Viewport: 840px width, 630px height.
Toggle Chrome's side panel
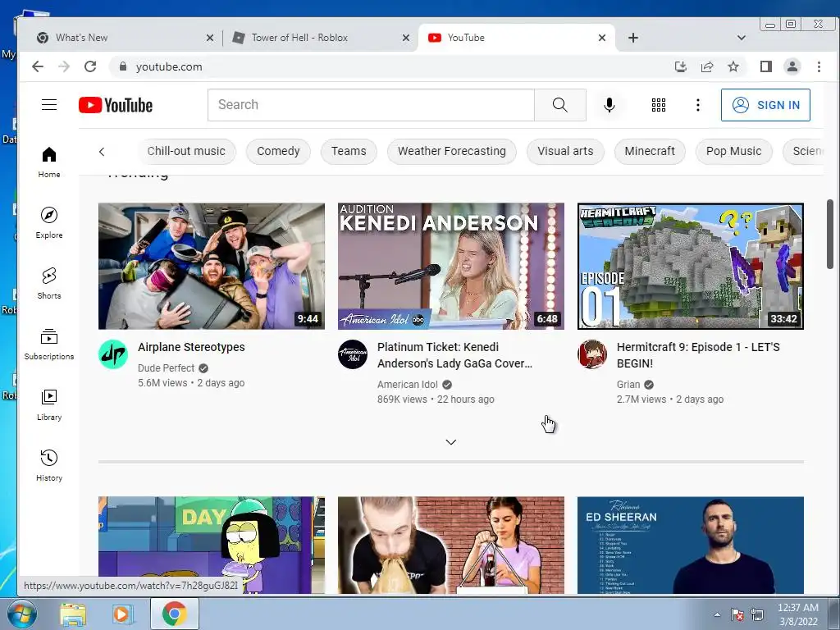765,66
